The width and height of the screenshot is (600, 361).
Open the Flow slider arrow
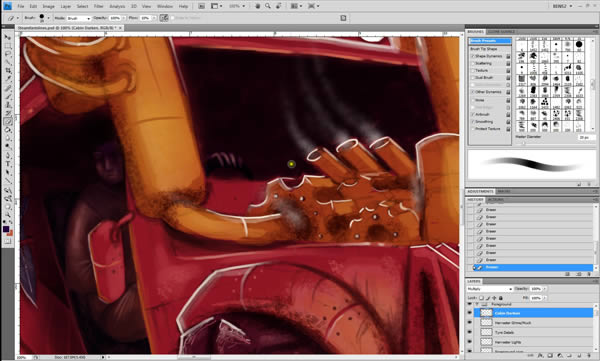[154, 18]
